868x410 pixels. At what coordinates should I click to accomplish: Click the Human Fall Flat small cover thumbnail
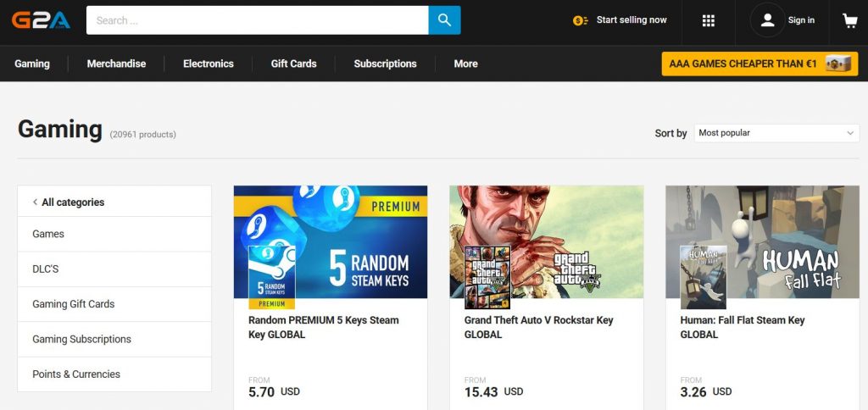[703, 277]
